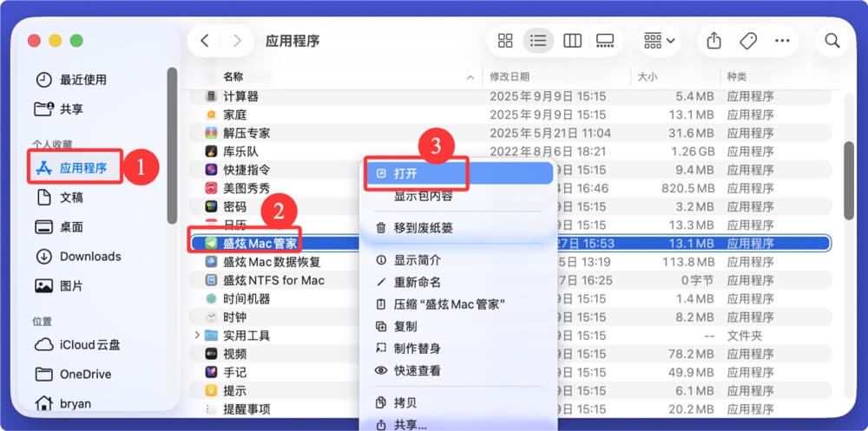Sort by the 种类 column header

[x=737, y=77]
